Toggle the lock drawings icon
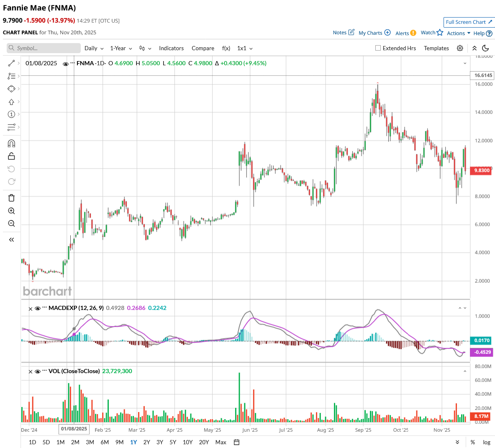 pos(11,156)
